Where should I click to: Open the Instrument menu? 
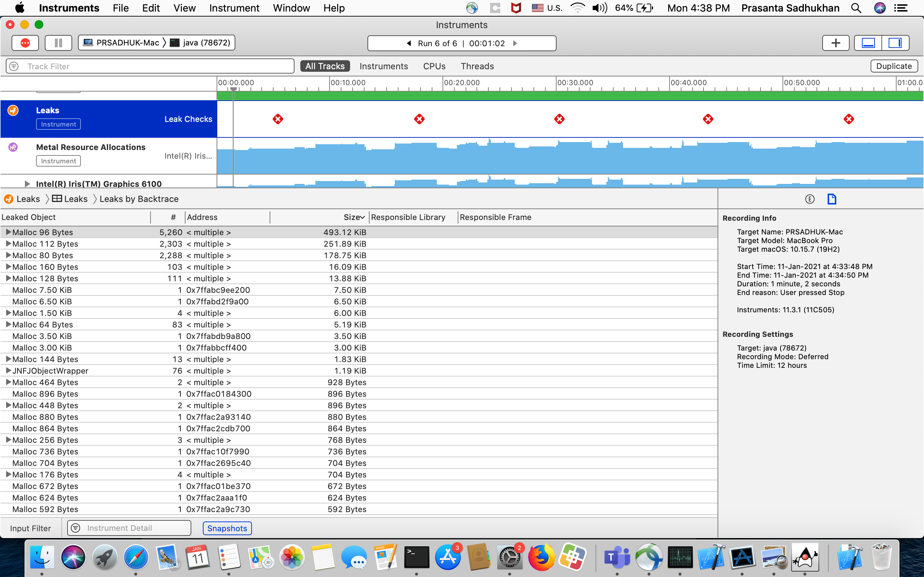click(234, 8)
